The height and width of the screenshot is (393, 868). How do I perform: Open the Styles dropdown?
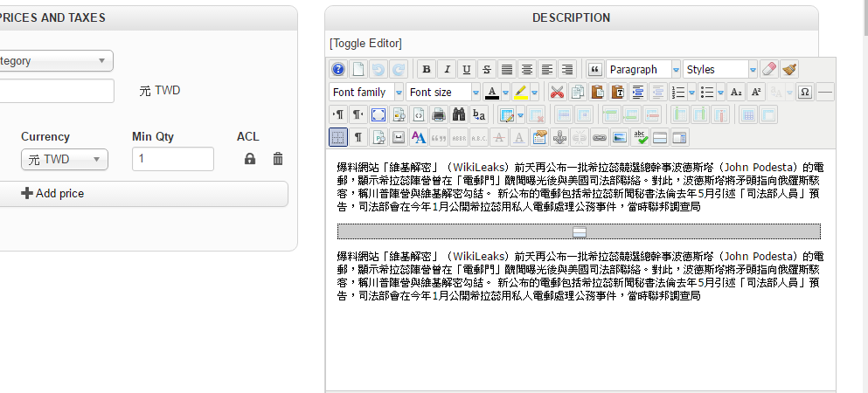pos(720,69)
